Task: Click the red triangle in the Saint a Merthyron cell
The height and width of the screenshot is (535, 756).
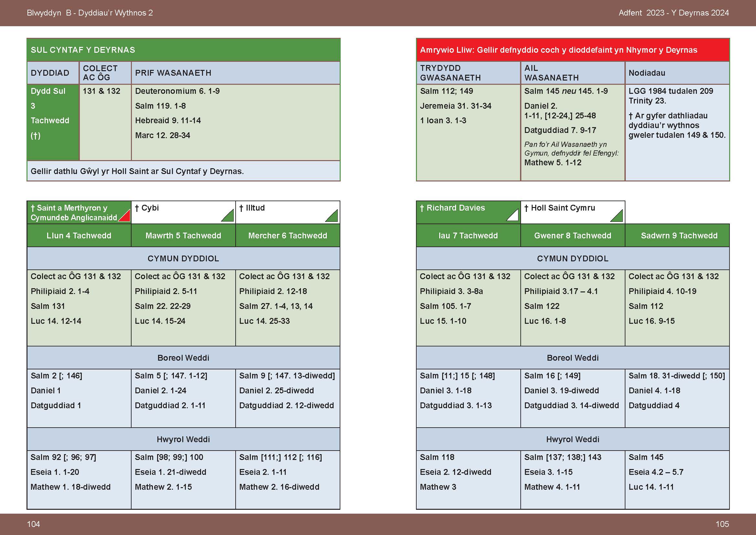Action: [x=126, y=217]
